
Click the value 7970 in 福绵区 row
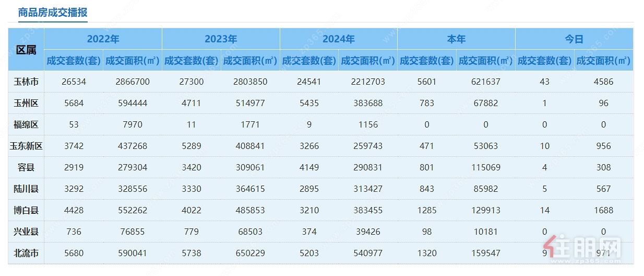[x=133, y=124]
